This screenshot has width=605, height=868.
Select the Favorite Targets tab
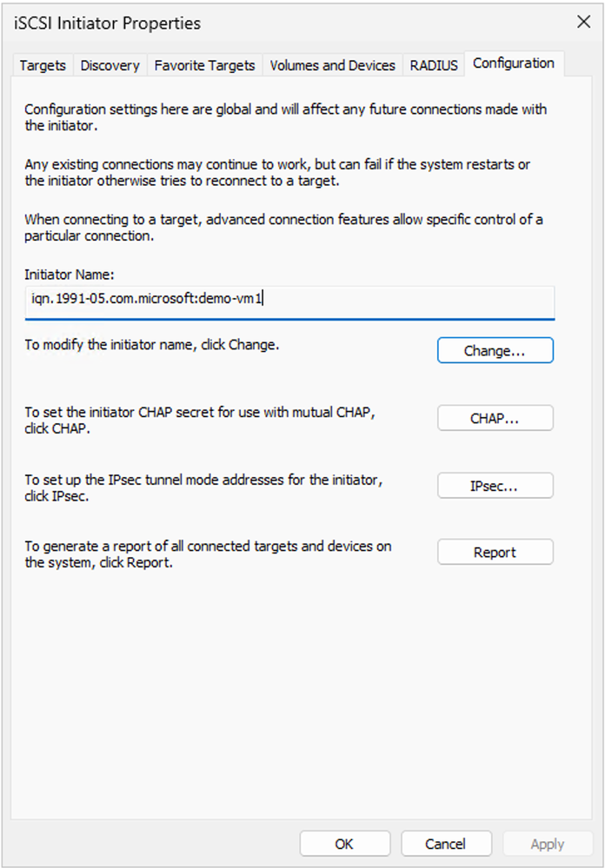click(x=204, y=65)
